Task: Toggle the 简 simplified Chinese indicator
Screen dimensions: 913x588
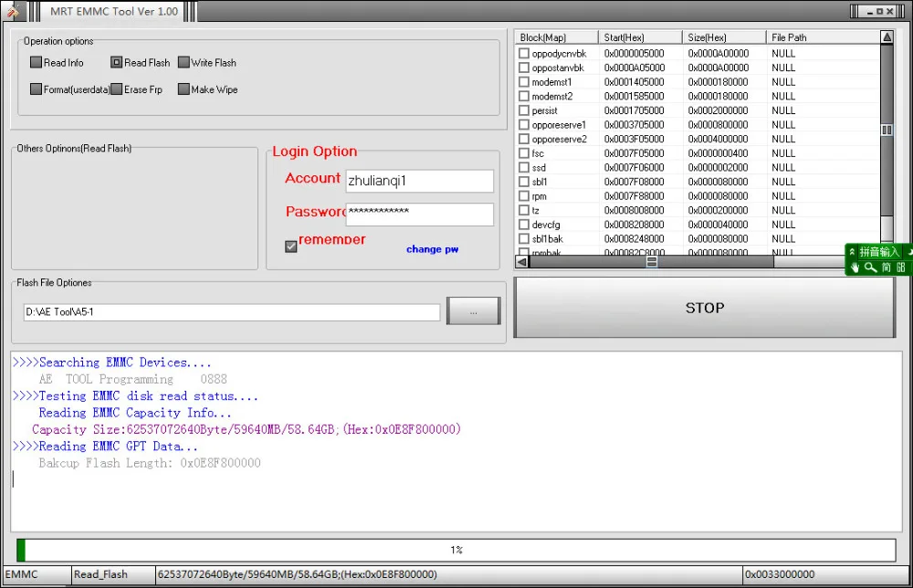Action: click(x=887, y=268)
